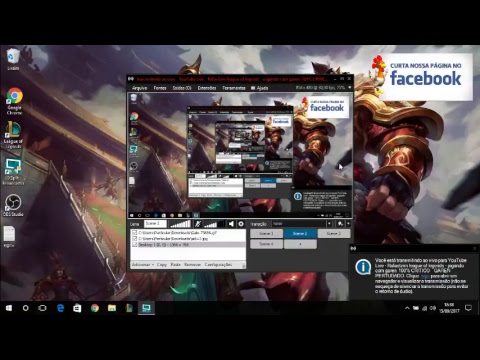
Task: Open the text file on desktop
Action: pos(9,236)
